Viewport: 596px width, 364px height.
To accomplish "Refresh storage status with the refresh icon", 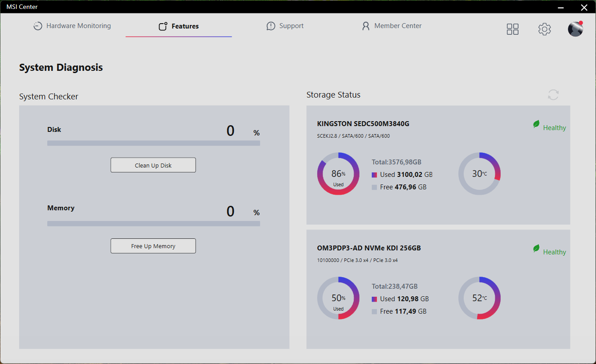I will [x=553, y=95].
